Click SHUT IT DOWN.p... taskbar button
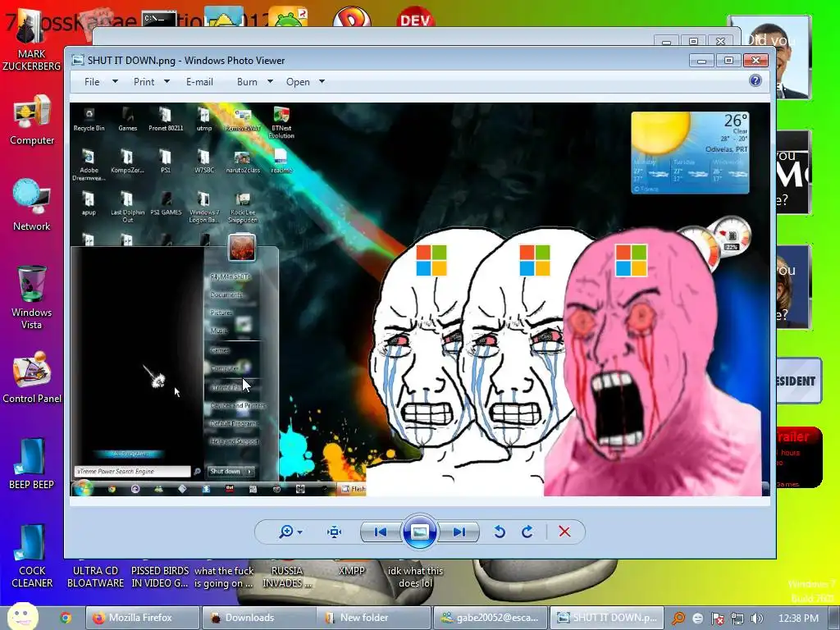Viewport: 840px width, 630px height. [606, 618]
